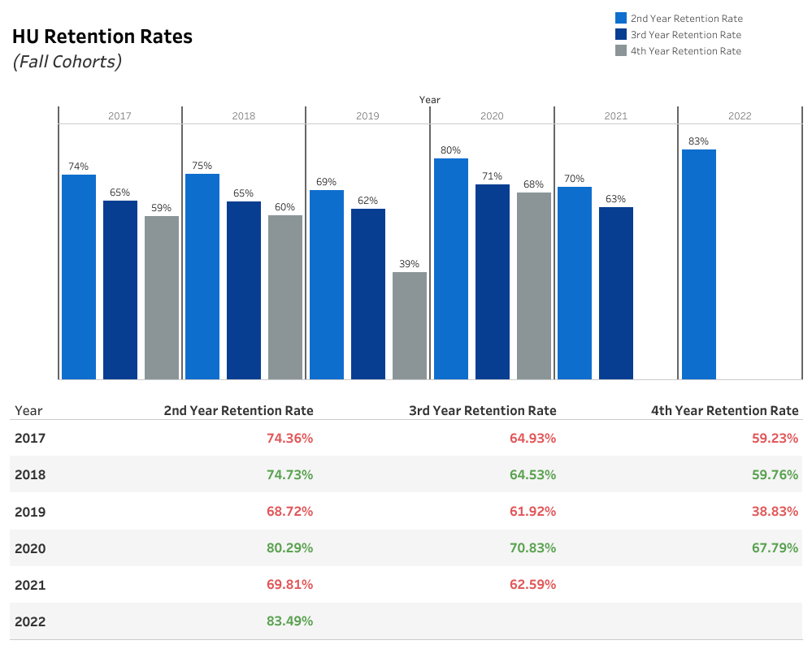Click the 3rd Year Retention Rate legend swatch
Image resolution: width=812 pixels, height=649 pixels.
[x=621, y=34]
